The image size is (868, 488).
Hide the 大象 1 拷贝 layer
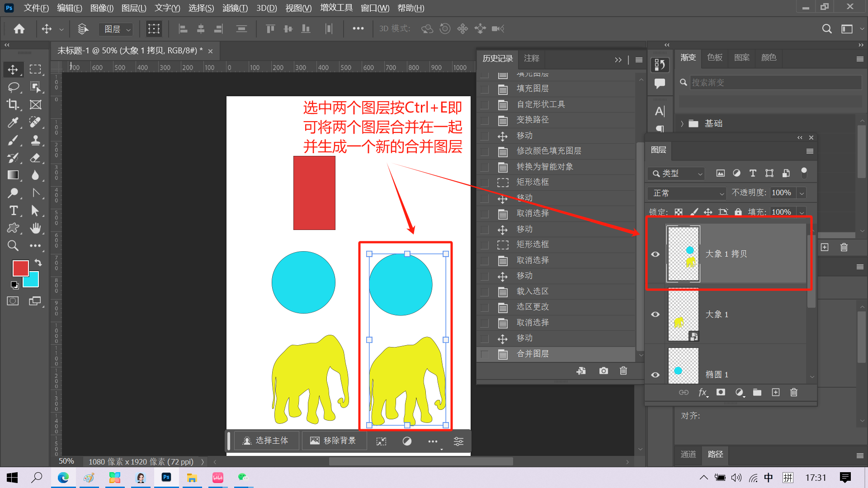point(655,254)
